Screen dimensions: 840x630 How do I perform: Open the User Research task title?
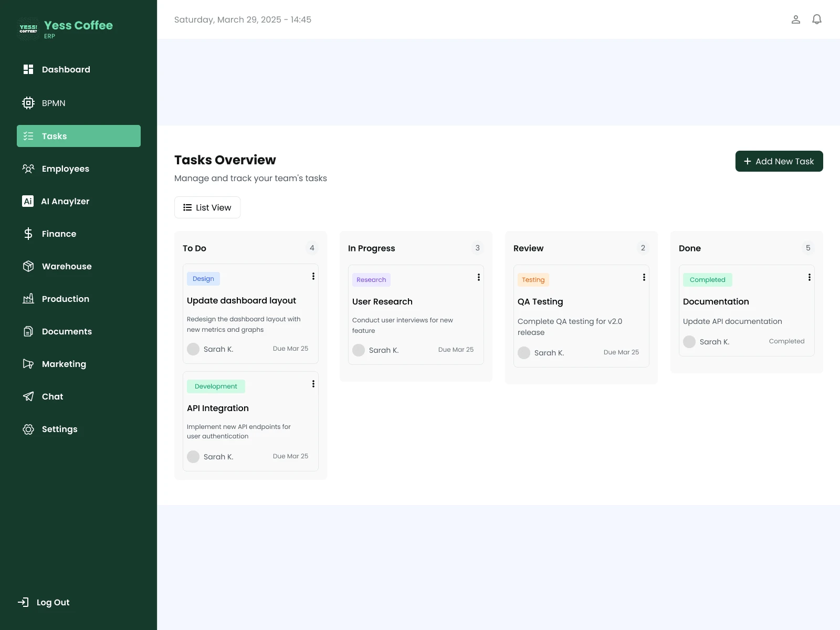(382, 301)
